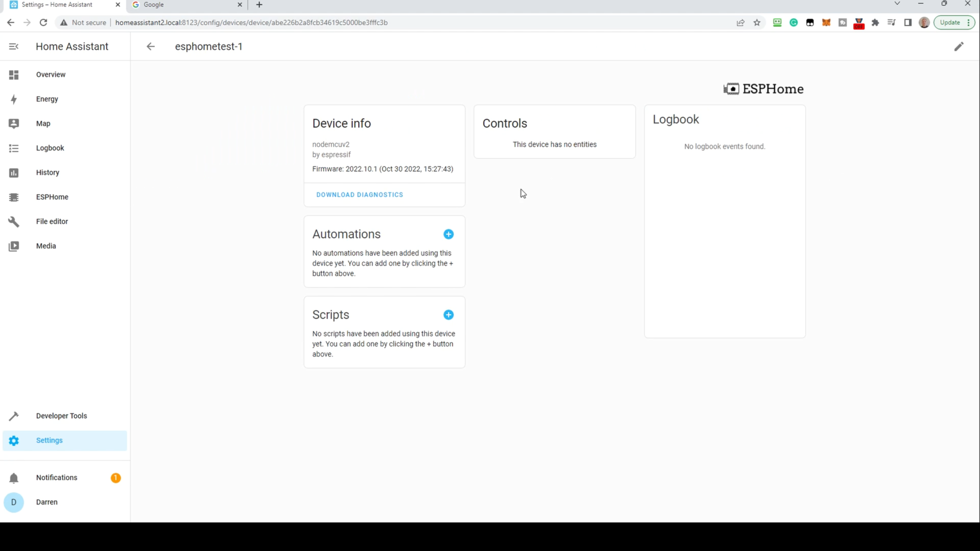The height and width of the screenshot is (551, 980).
Task: Add an automation with plus button
Action: [x=448, y=234]
